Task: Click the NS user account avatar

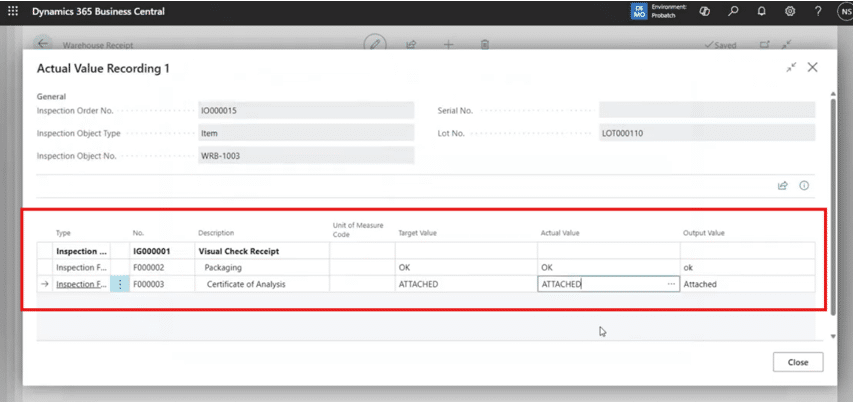Action: click(x=842, y=11)
